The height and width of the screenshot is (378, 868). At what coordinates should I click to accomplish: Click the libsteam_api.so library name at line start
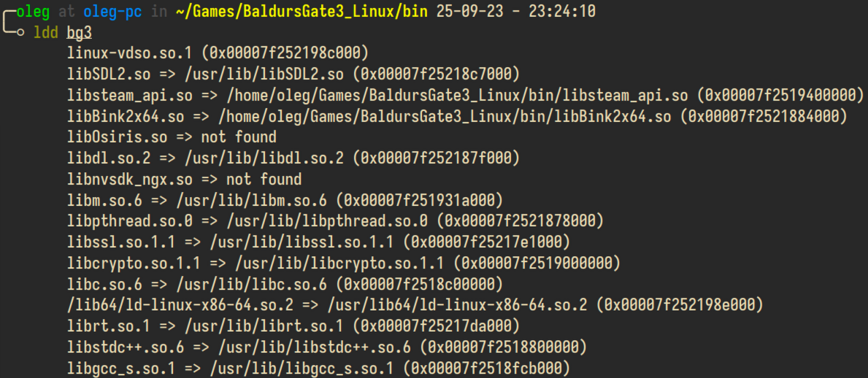(129, 96)
